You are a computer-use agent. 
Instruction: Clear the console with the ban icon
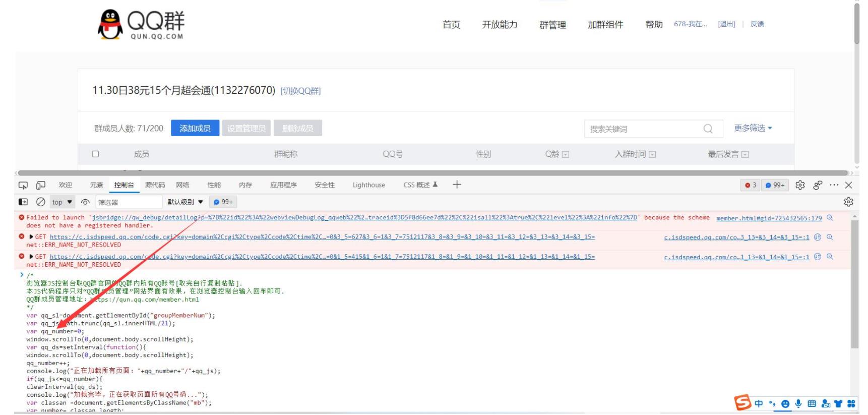pyautogui.click(x=41, y=202)
